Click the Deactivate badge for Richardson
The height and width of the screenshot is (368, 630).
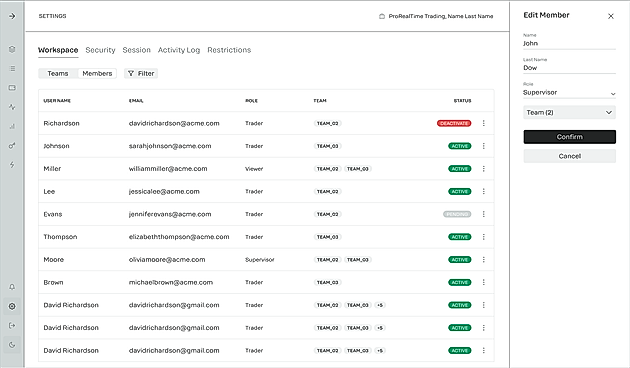pos(454,123)
